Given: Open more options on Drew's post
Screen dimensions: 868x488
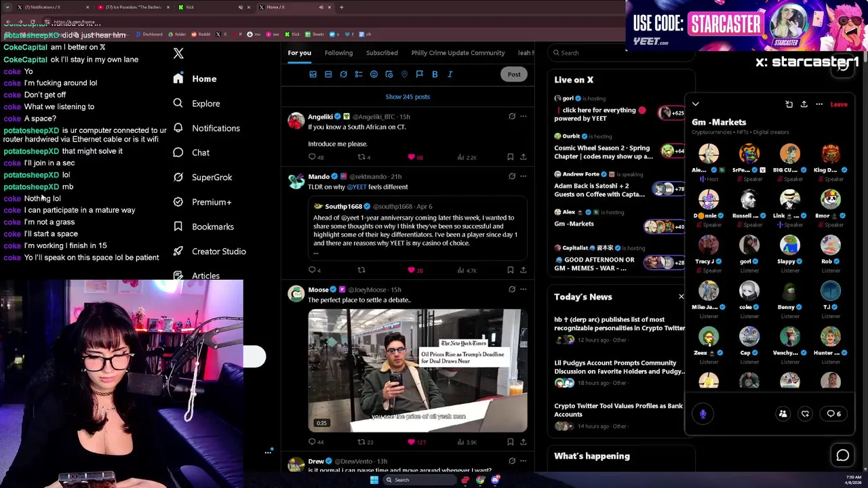Looking at the screenshot, I should coord(524,461).
